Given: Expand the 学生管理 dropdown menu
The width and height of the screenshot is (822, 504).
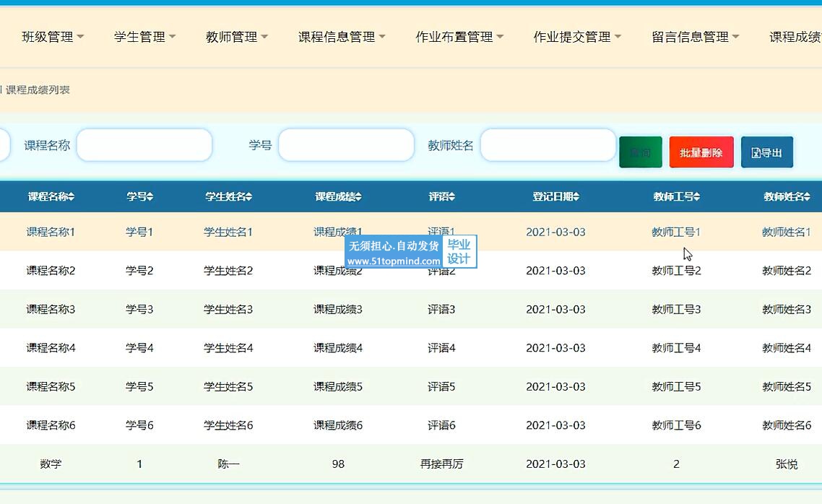Looking at the screenshot, I should [x=144, y=37].
